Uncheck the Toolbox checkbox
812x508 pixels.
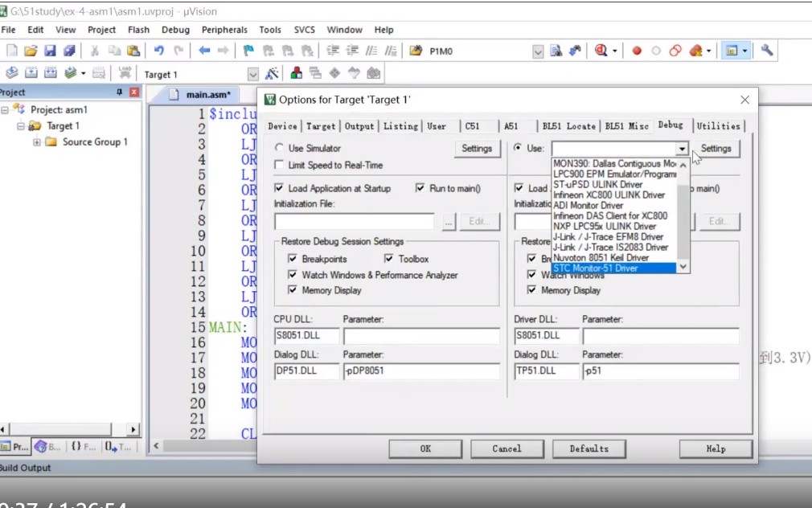click(x=389, y=259)
